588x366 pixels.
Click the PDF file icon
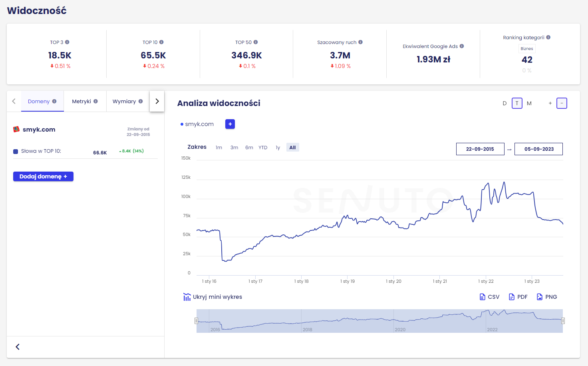[511, 297]
